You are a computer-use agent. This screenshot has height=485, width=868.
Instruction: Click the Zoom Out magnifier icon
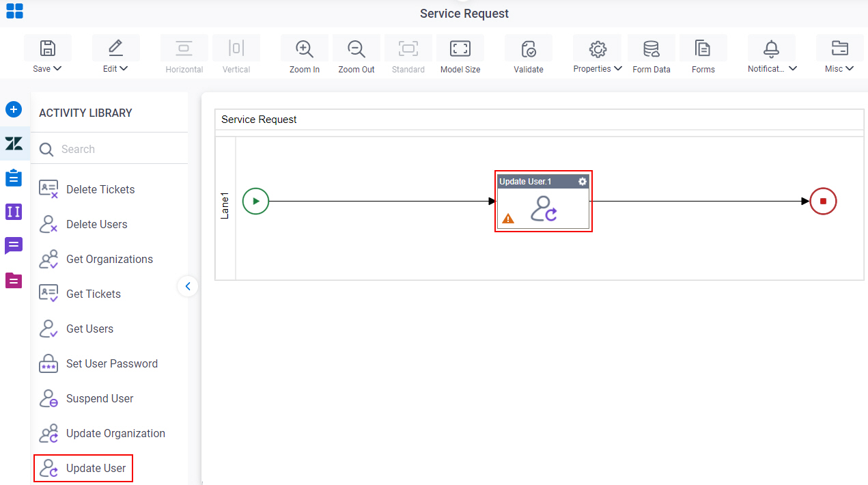tap(356, 48)
